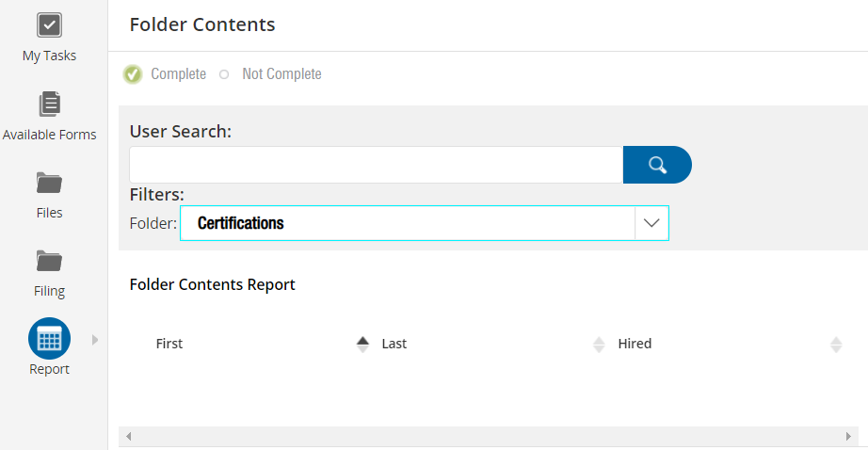
Task: Click the Folder dropdown chevron arrow
Action: [x=651, y=223]
